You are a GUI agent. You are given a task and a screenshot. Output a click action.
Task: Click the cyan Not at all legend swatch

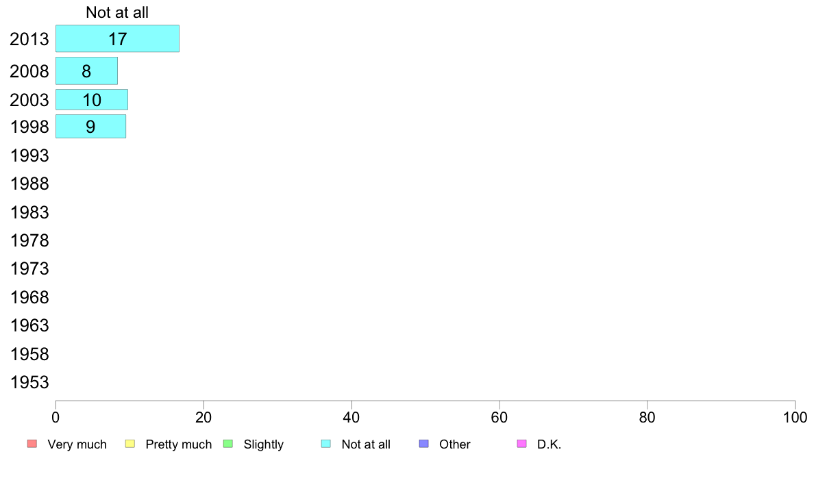tap(326, 444)
